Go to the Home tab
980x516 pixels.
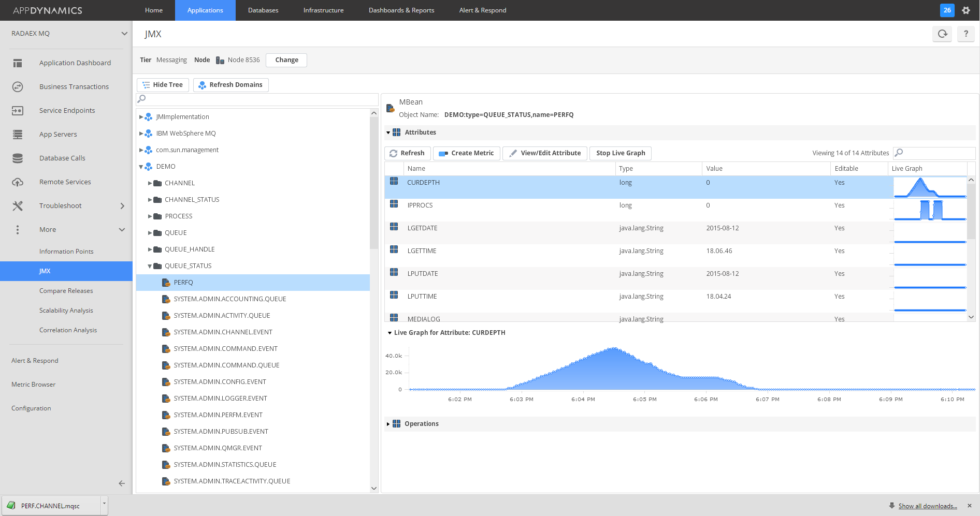pos(154,10)
